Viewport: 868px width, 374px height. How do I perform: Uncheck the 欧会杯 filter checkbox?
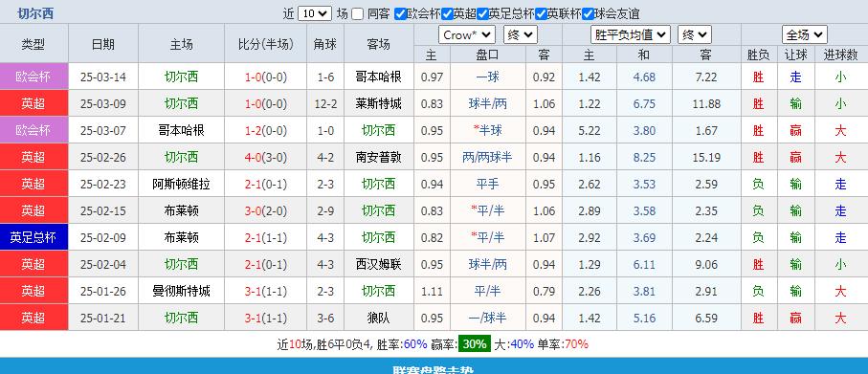(x=400, y=13)
